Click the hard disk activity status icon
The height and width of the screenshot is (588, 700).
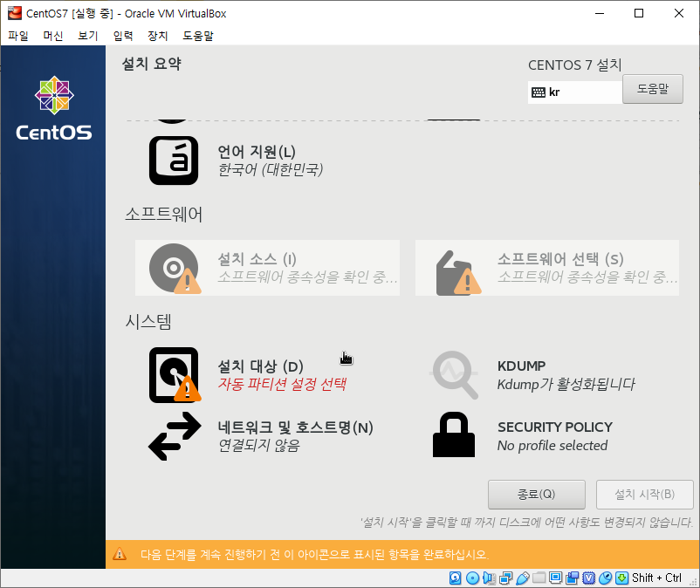click(x=456, y=578)
